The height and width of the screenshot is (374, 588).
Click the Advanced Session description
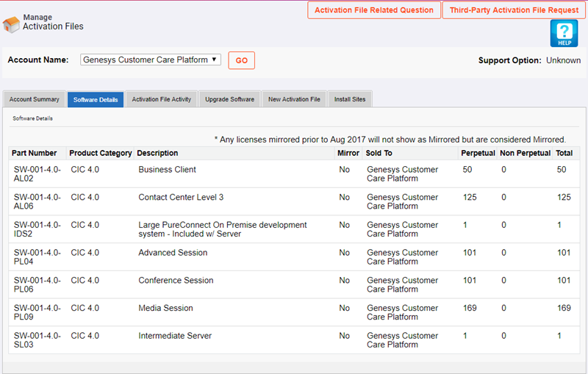click(x=173, y=253)
